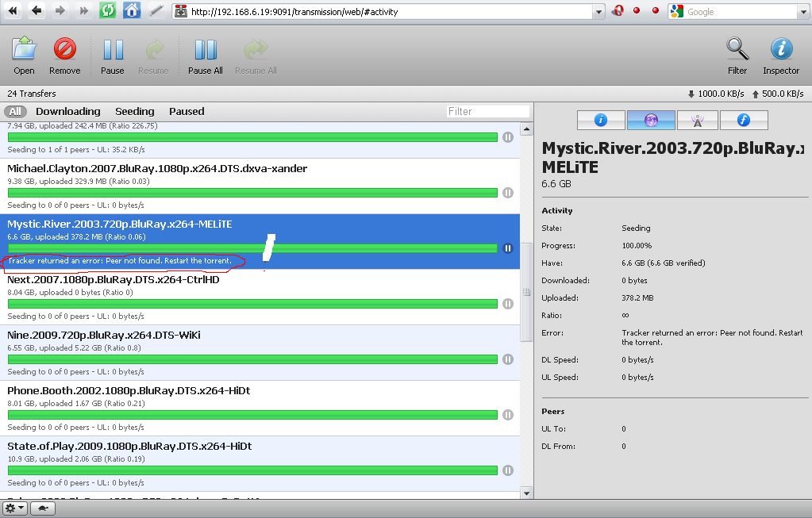The image size is (812, 518).
Task: Click list scrollbar up arrow
Action: point(527,129)
